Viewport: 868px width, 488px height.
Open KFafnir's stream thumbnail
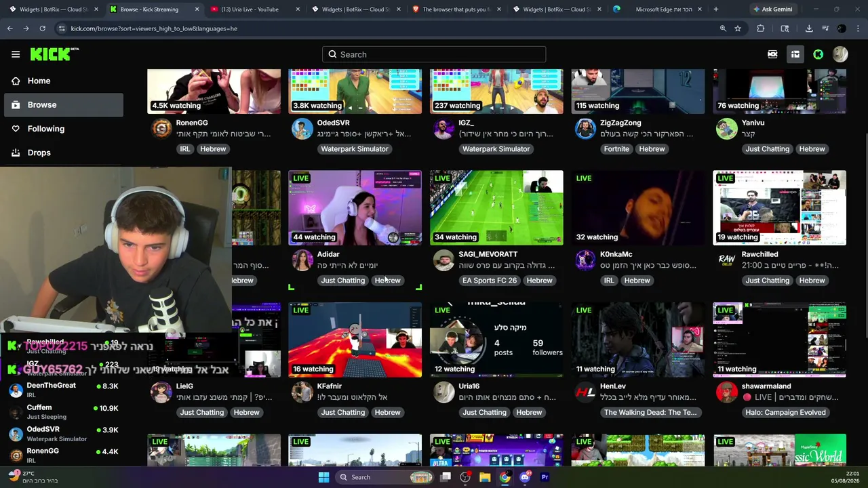pyautogui.click(x=355, y=340)
